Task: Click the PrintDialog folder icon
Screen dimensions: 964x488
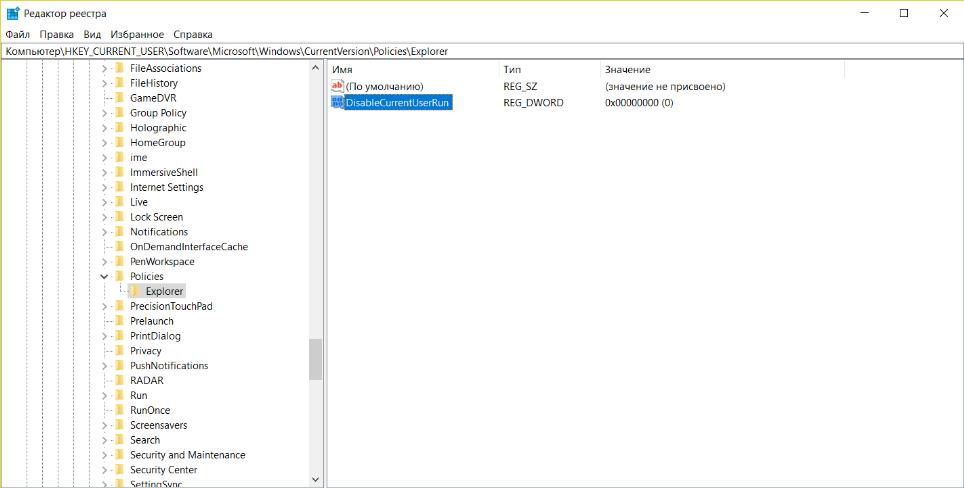Action: [120, 336]
